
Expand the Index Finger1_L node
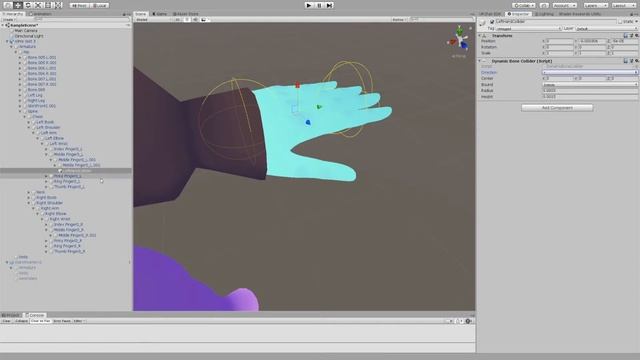[47, 149]
